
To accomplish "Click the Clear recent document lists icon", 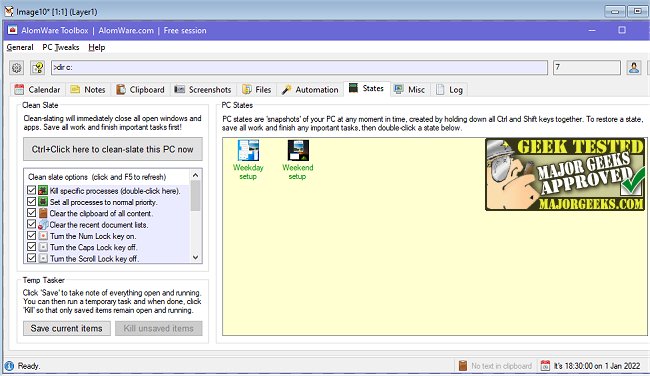I will tap(43, 224).
